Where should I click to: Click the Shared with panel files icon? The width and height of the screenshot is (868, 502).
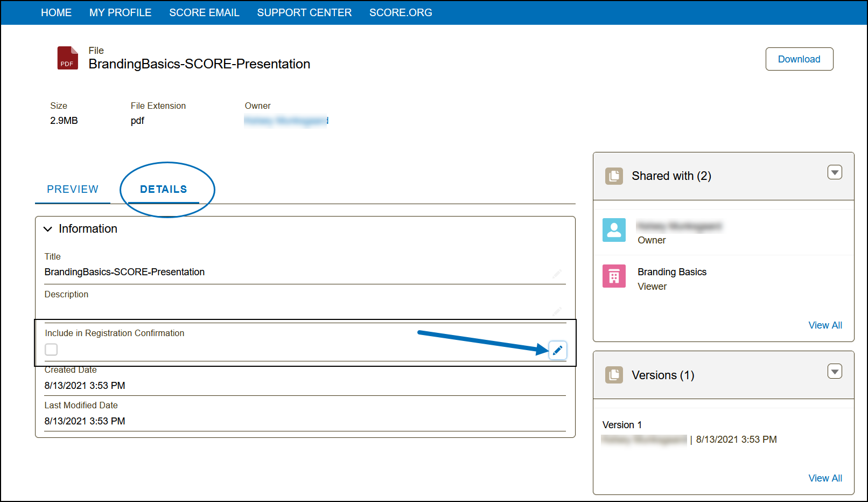[614, 176]
